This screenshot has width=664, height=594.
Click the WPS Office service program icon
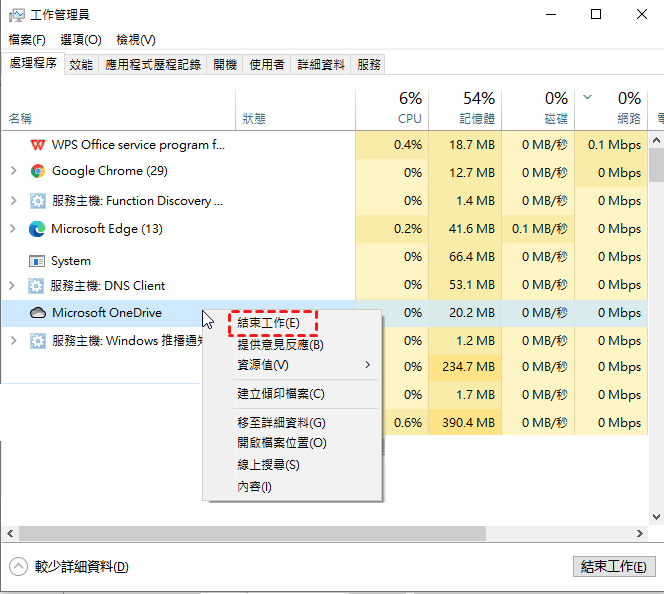[x=38, y=145]
